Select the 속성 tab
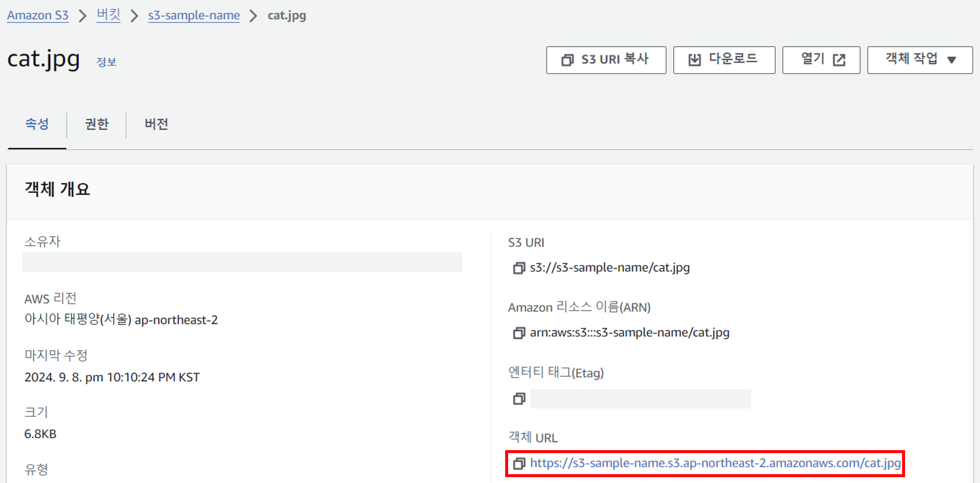The height and width of the screenshot is (483, 980). coord(37,124)
